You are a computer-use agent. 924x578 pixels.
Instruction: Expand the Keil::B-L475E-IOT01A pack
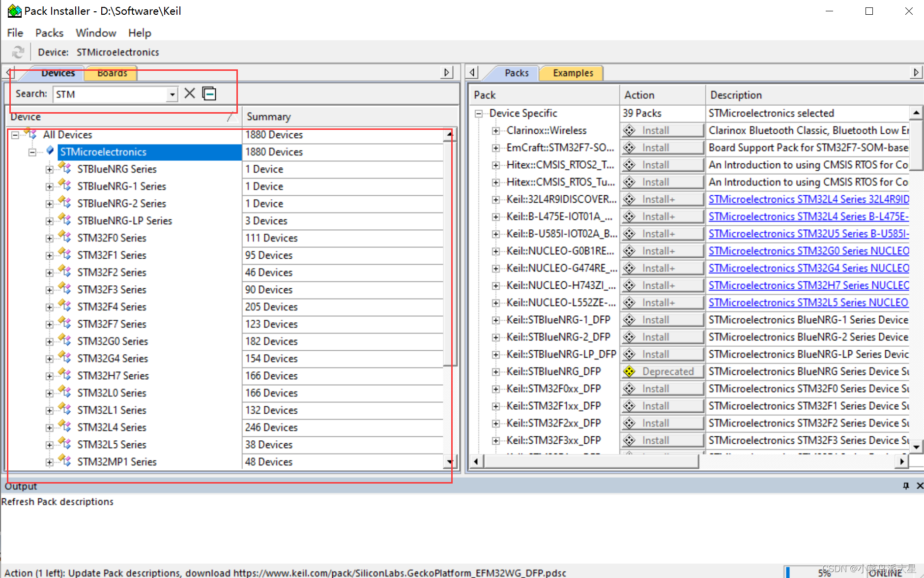(496, 217)
